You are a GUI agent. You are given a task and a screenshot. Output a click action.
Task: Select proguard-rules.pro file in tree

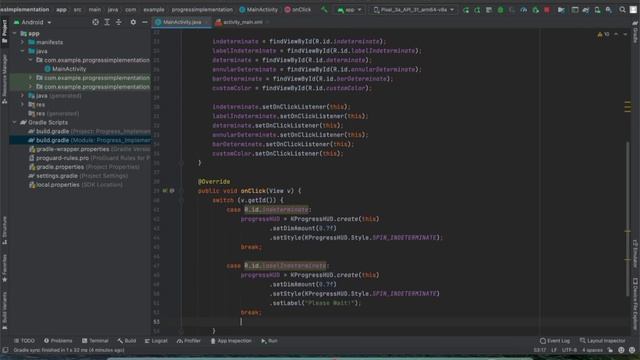point(89,158)
